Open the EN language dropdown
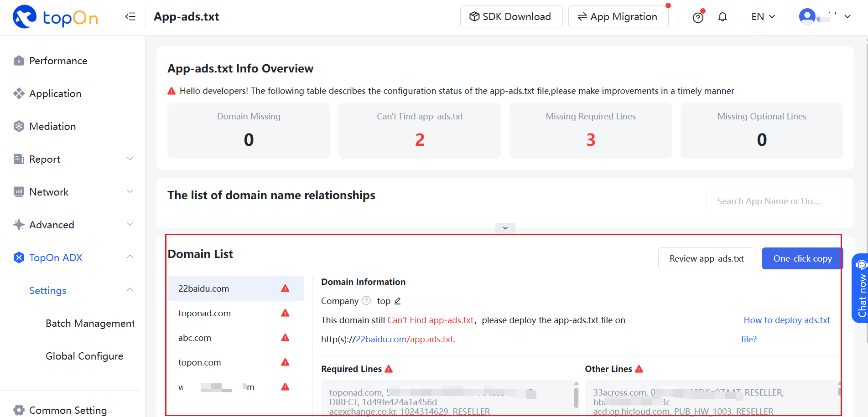The width and height of the screenshot is (868, 417). coord(762,16)
